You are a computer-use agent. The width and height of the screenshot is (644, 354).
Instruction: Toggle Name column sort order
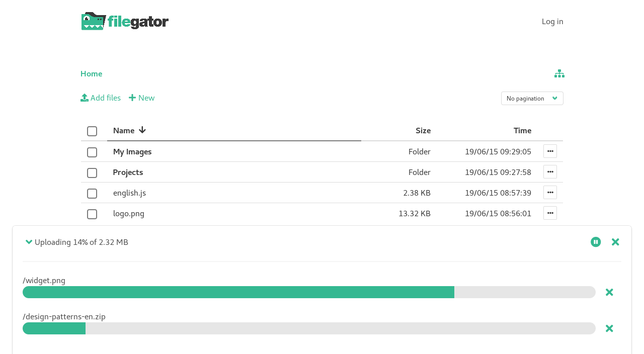[x=129, y=130]
